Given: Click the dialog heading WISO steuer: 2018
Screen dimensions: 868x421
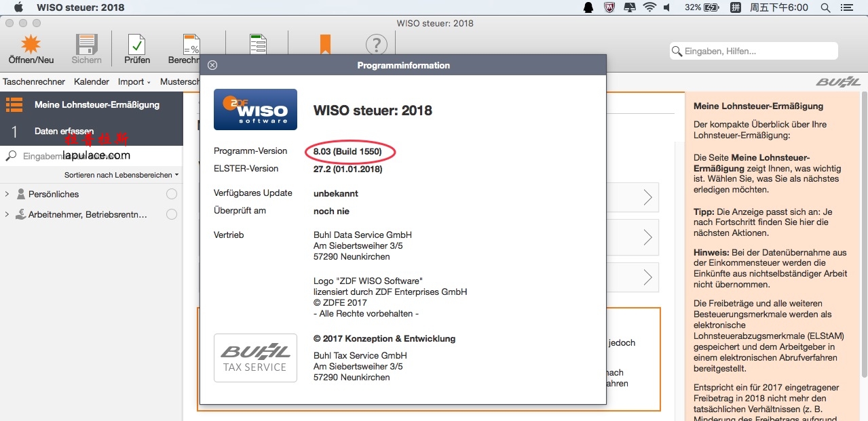Looking at the screenshot, I should point(373,111).
